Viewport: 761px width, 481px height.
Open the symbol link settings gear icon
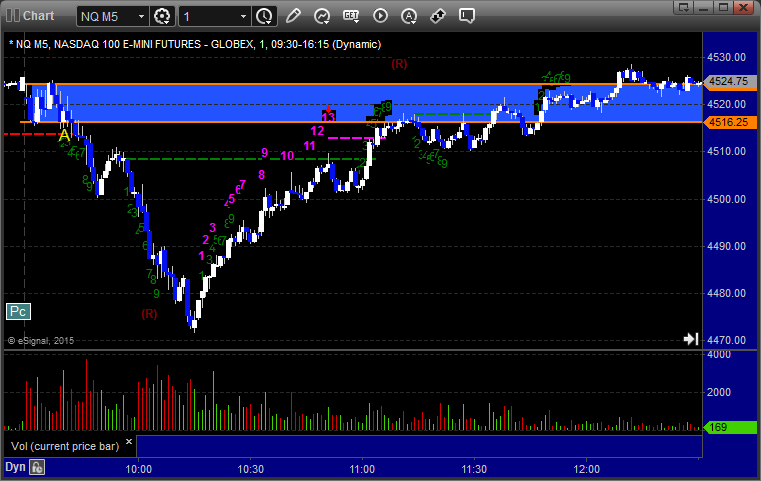(x=162, y=16)
